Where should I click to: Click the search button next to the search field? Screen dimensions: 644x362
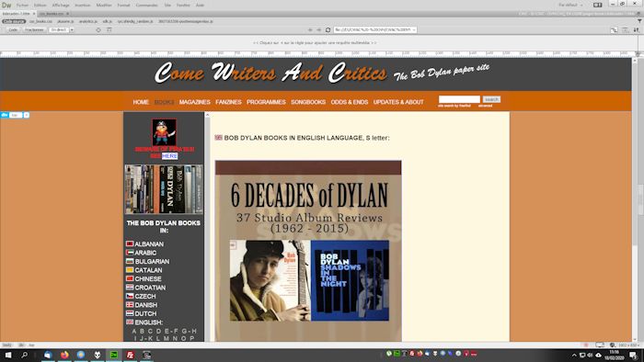491,99
